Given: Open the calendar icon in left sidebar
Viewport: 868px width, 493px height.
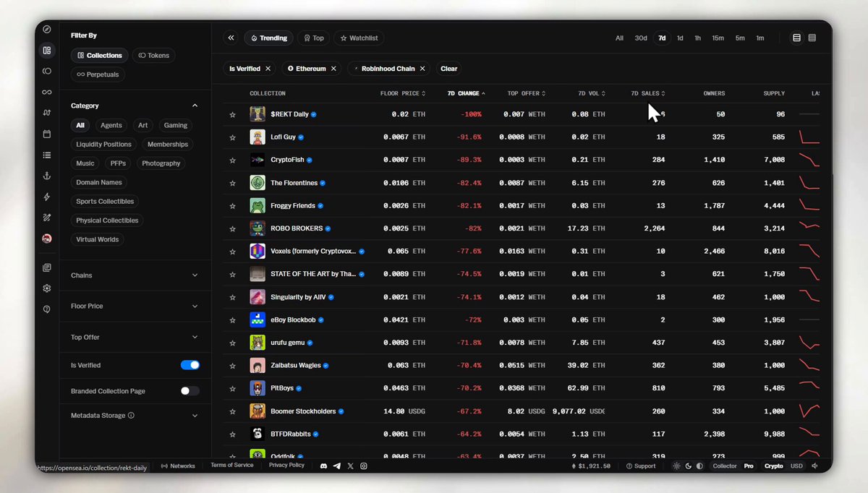Looking at the screenshot, I should [47, 134].
